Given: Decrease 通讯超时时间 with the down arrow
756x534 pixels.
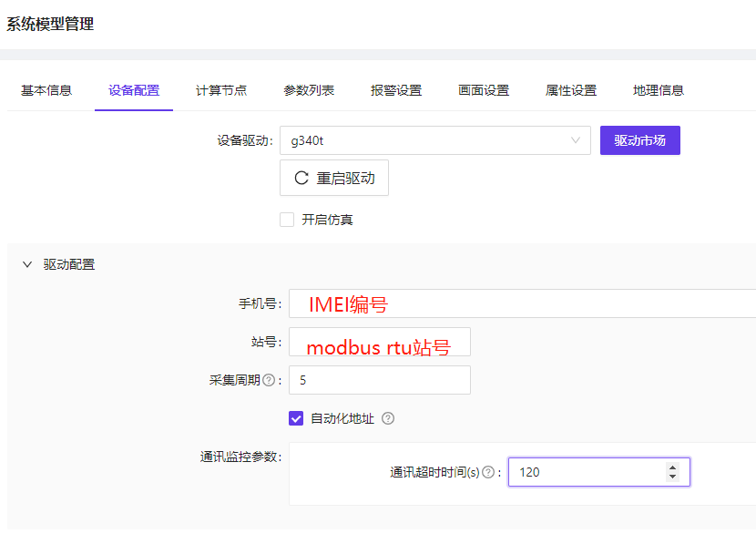Looking at the screenshot, I should [x=672, y=477].
